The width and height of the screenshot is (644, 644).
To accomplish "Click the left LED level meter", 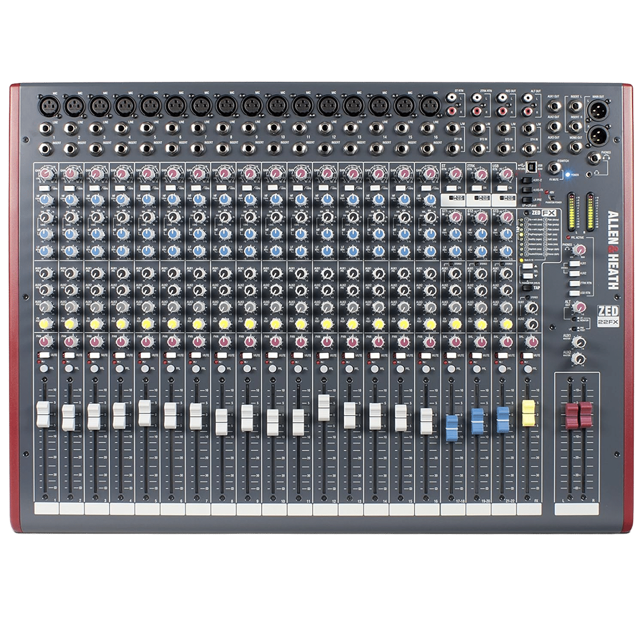I will [x=570, y=212].
